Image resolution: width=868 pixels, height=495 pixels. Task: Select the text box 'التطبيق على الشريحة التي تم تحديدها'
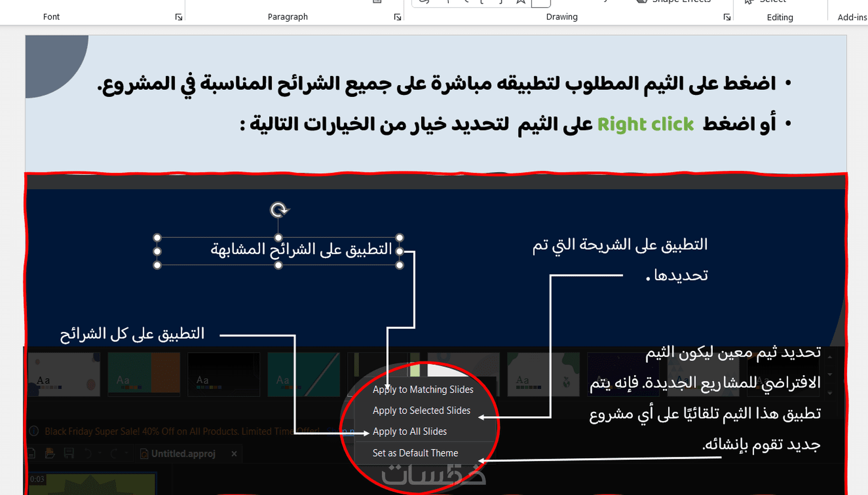(620, 260)
